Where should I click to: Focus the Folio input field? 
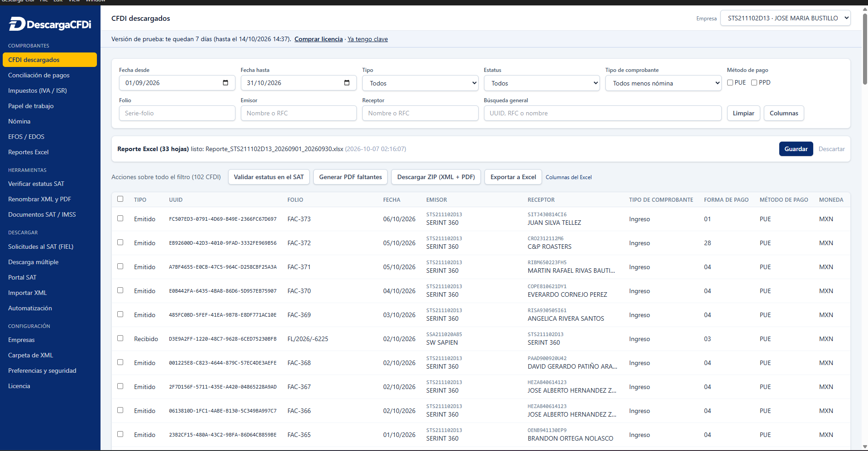click(x=177, y=113)
